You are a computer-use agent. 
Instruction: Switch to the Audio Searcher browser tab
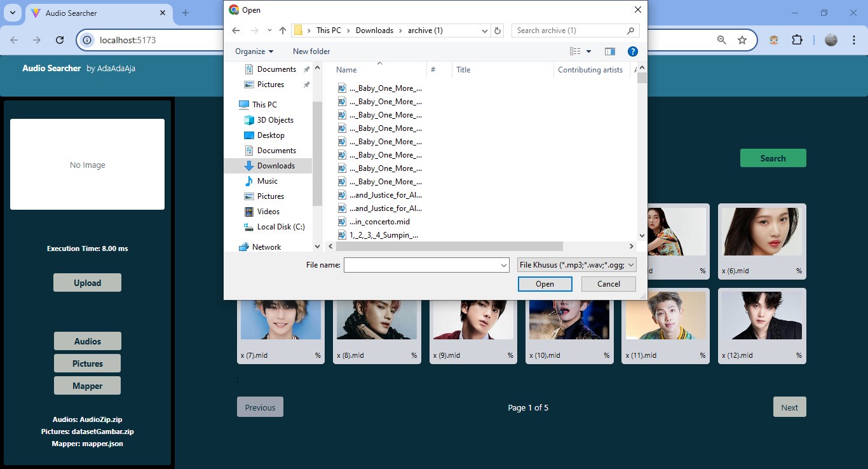coord(98,13)
